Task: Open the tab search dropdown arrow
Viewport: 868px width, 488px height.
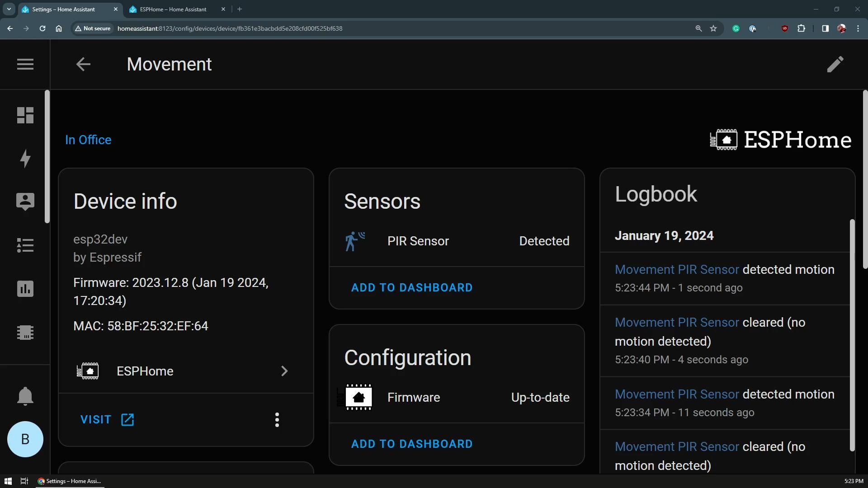Action: coord(9,9)
